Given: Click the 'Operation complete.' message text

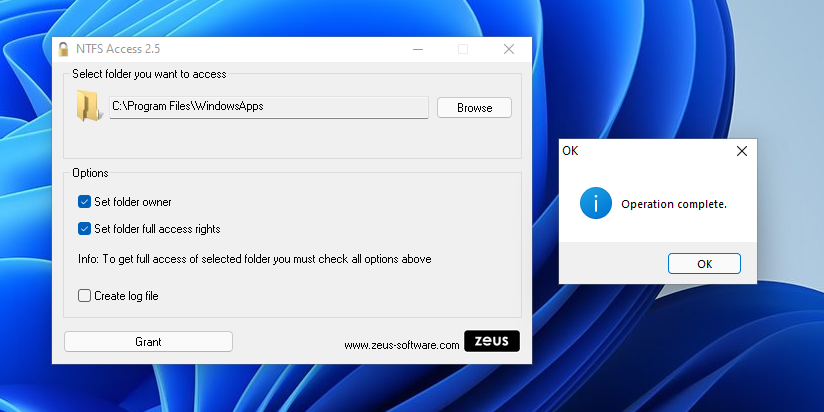Looking at the screenshot, I should (674, 204).
